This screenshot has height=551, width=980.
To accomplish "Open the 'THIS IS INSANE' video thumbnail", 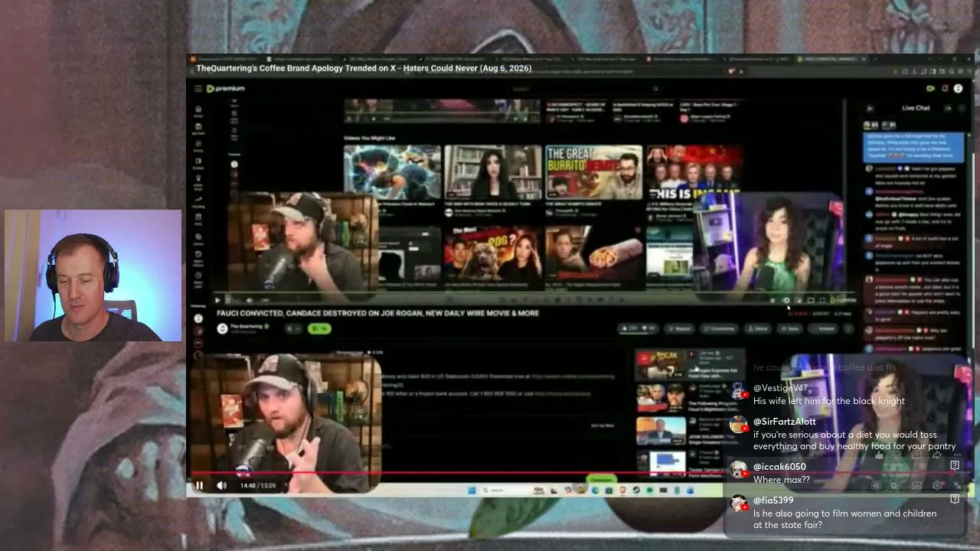I will pyautogui.click(x=694, y=172).
